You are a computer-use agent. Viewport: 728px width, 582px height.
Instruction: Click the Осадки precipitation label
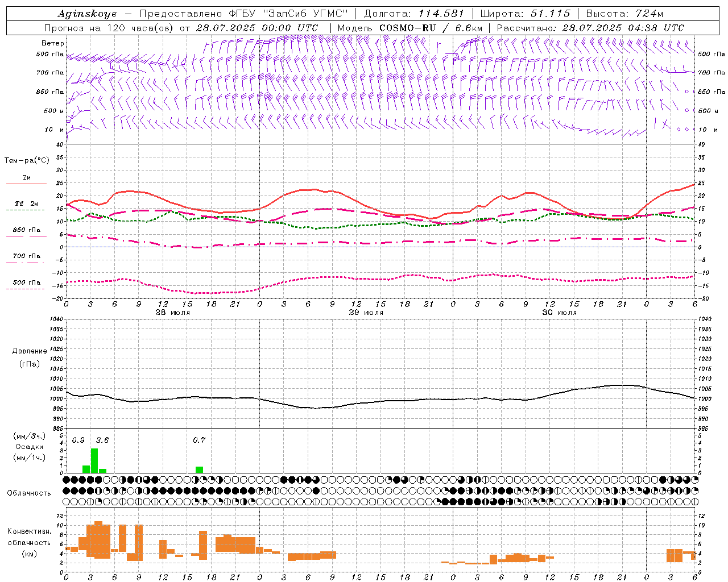[29, 447]
